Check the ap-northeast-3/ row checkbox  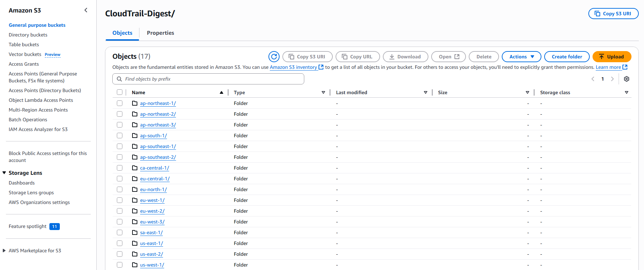(120, 125)
